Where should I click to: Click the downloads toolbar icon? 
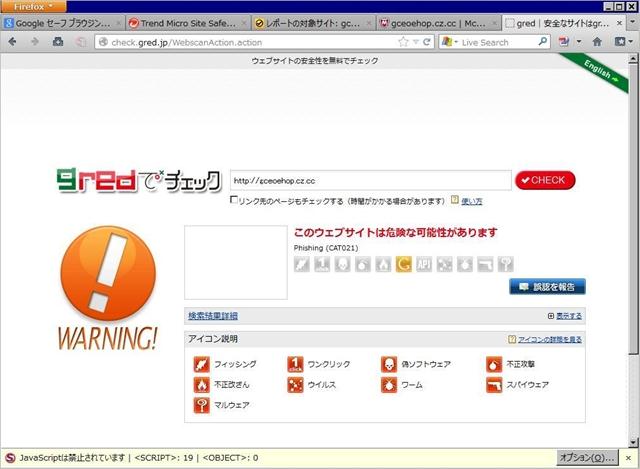(x=58, y=42)
